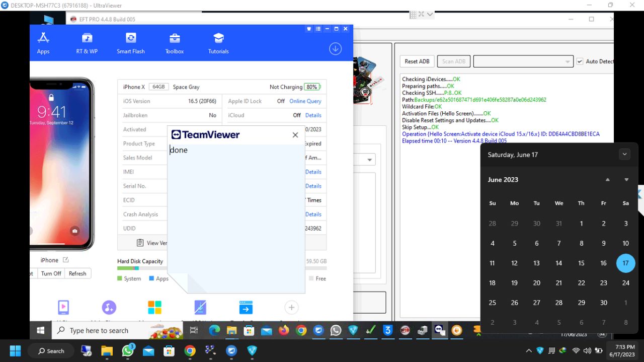The width and height of the screenshot is (644, 362).
Task: Click the local Windows 11 Start button
Action: (x=15, y=351)
